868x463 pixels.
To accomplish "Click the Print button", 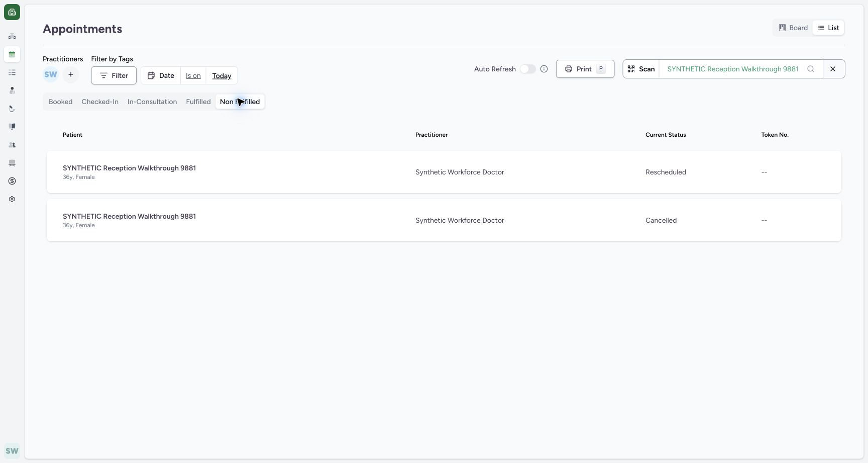I will (585, 69).
